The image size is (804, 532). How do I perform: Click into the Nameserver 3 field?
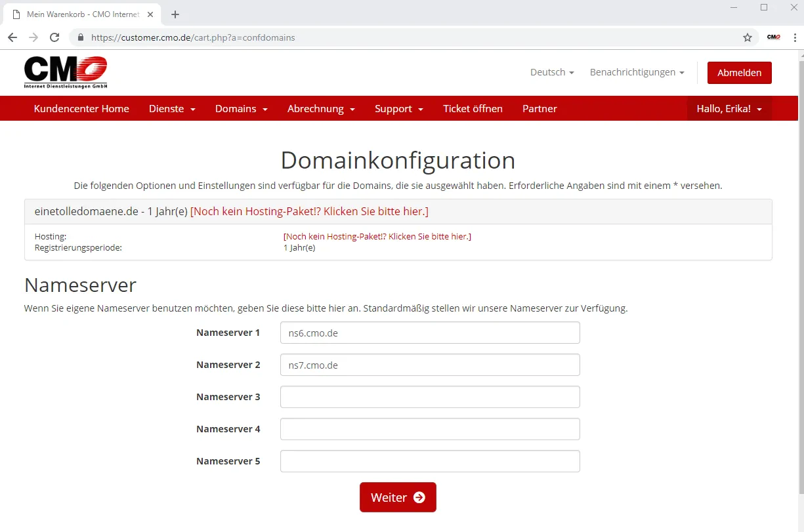(x=430, y=397)
